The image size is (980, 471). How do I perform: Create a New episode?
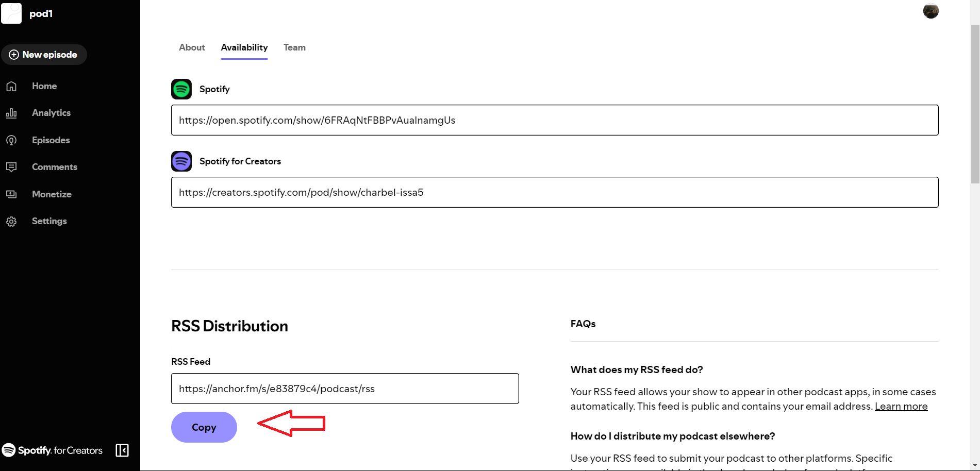[44, 55]
